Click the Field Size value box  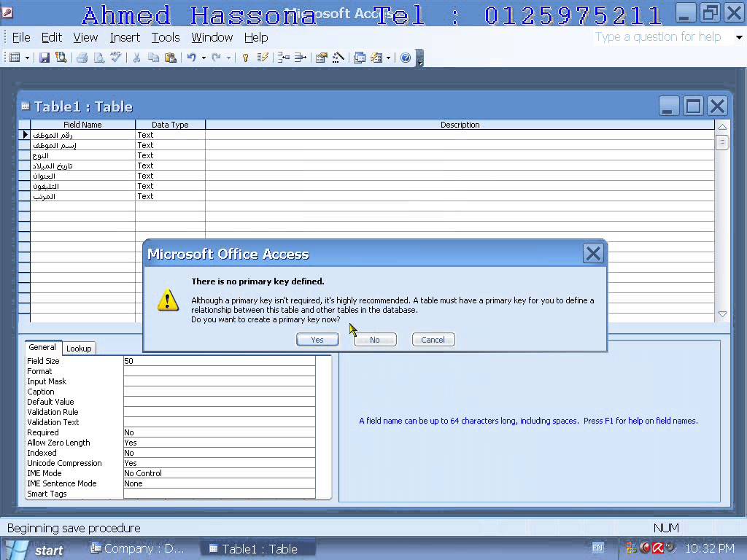click(x=219, y=361)
